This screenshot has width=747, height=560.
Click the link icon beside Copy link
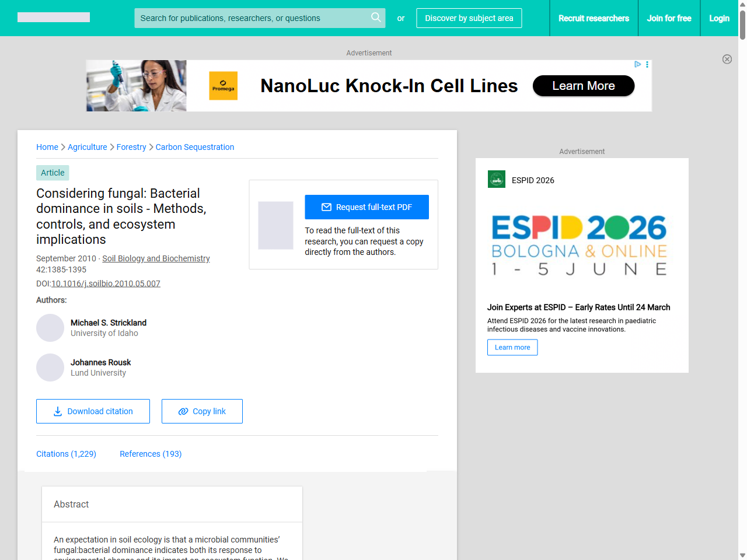pyautogui.click(x=183, y=411)
